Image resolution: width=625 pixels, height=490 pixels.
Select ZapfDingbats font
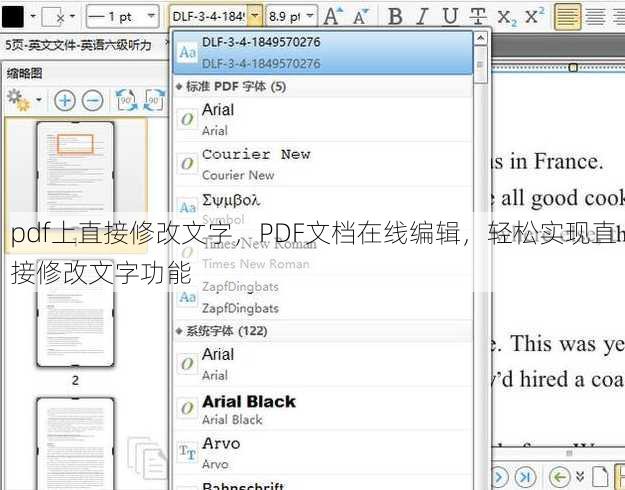coord(323,297)
